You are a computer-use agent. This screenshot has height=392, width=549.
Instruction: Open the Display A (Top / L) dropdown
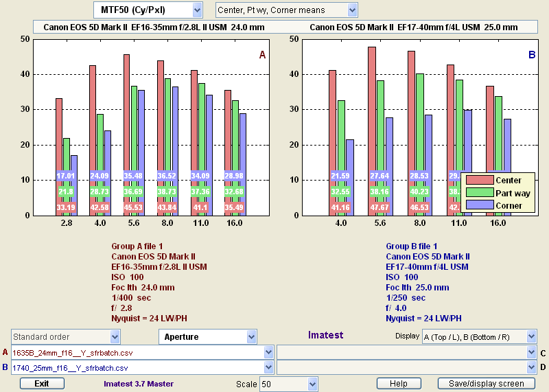click(479, 337)
